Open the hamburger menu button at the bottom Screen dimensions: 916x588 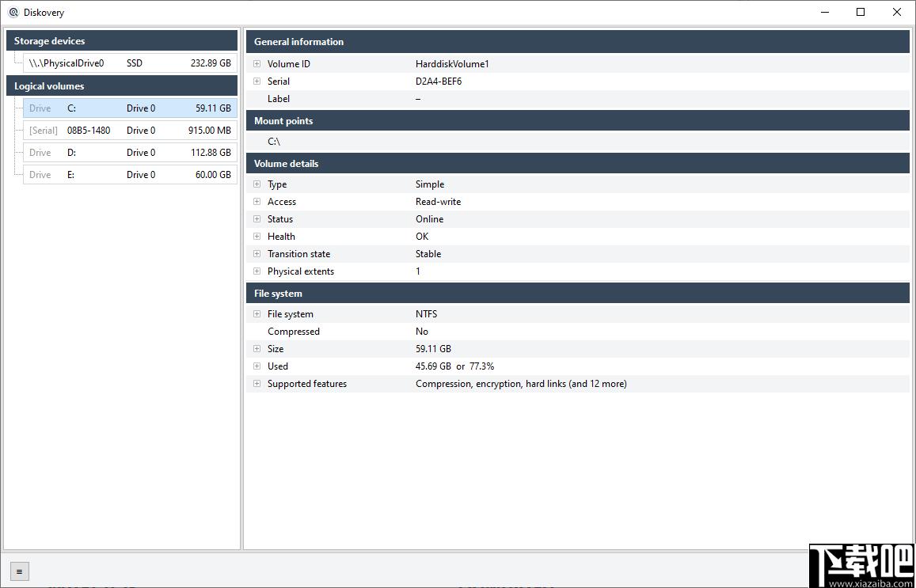point(19,571)
